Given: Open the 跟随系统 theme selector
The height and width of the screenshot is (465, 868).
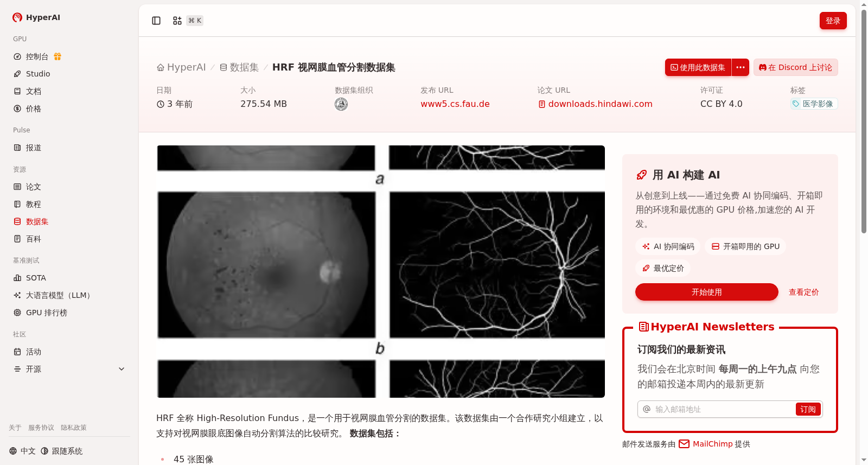Looking at the screenshot, I should tap(62, 451).
